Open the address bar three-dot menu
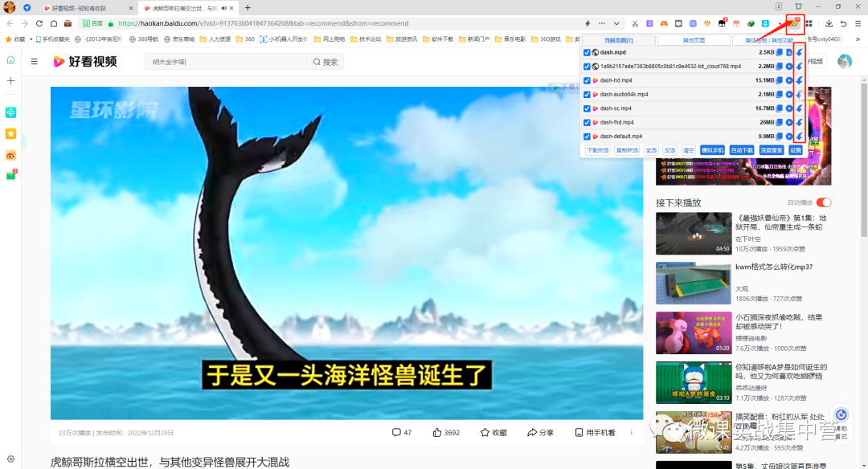Screen dimensions: 868x469 pos(602,23)
